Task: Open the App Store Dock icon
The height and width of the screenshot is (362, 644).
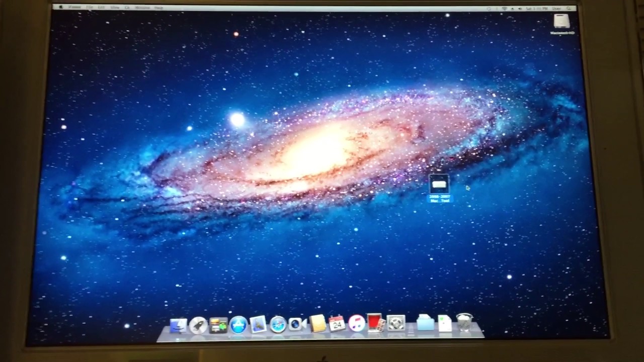Action: point(238,325)
